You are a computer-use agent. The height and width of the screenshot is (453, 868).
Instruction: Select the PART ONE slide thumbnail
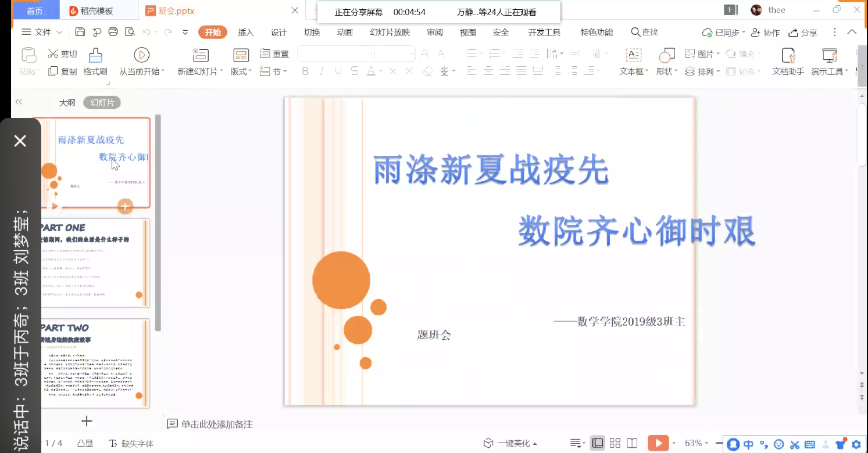93,263
